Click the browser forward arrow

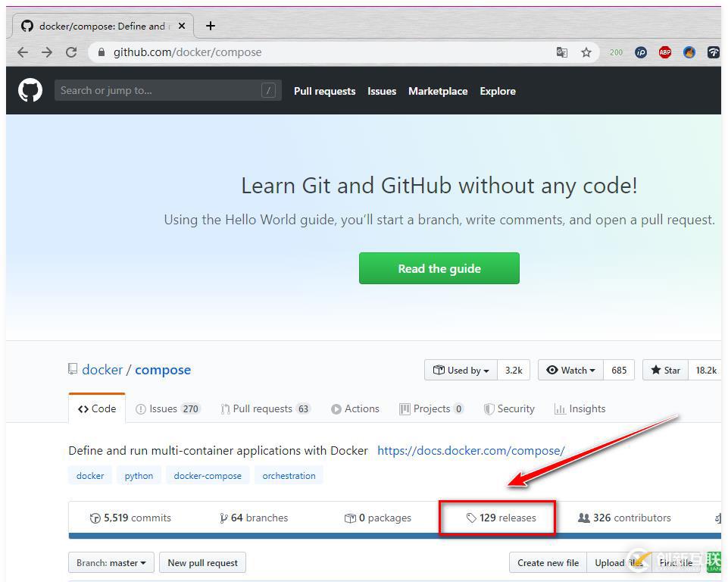[x=47, y=52]
